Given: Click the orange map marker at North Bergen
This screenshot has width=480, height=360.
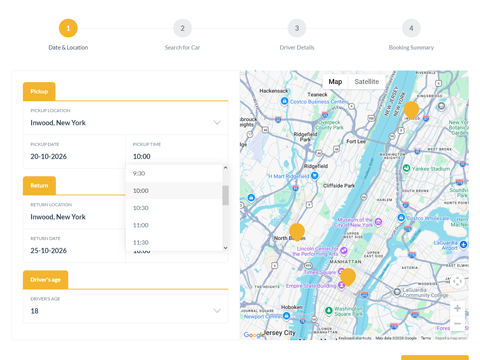Looking at the screenshot, I should (297, 231).
